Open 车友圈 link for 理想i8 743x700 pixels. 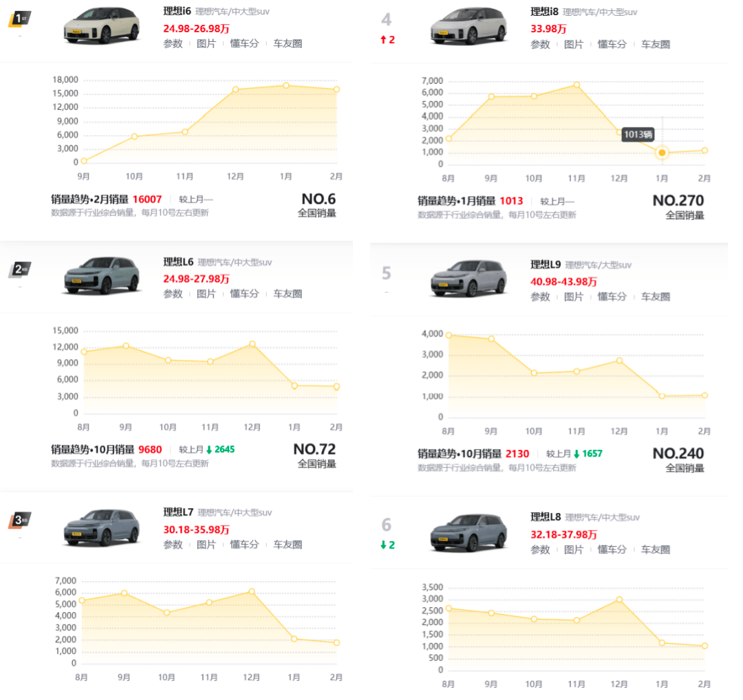656,44
